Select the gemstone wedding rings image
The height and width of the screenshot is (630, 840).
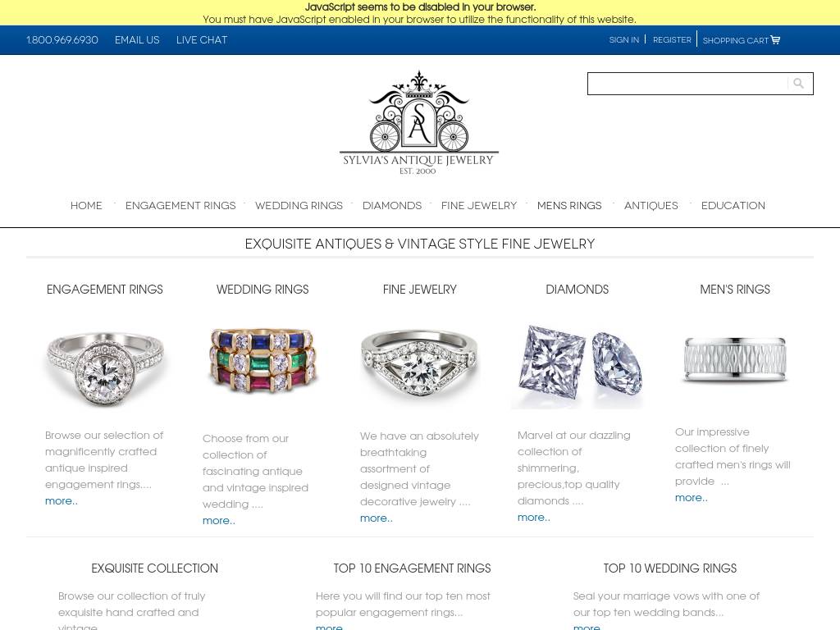click(262, 360)
